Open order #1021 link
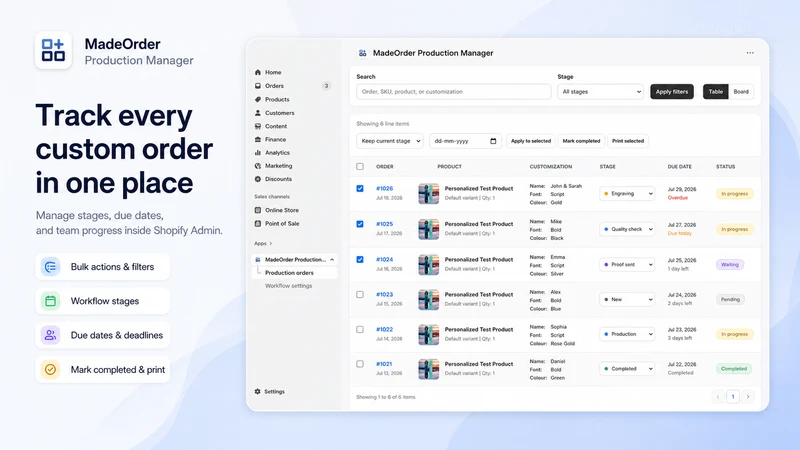Image resolution: width=800 pixels, height=450 pixels. click(384, 364)
